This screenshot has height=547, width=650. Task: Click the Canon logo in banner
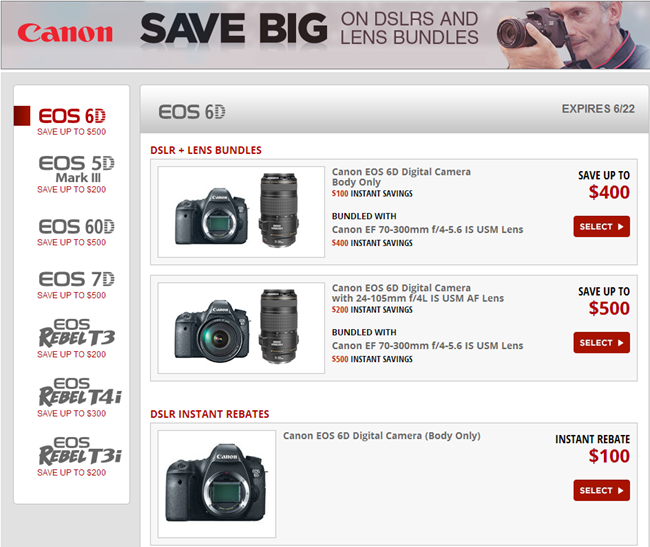pos(65,33)
